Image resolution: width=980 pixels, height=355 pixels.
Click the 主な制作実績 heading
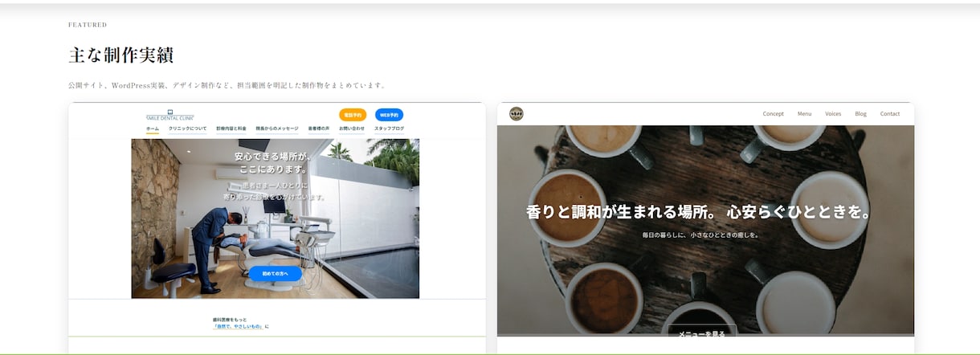tap(121, 55)
